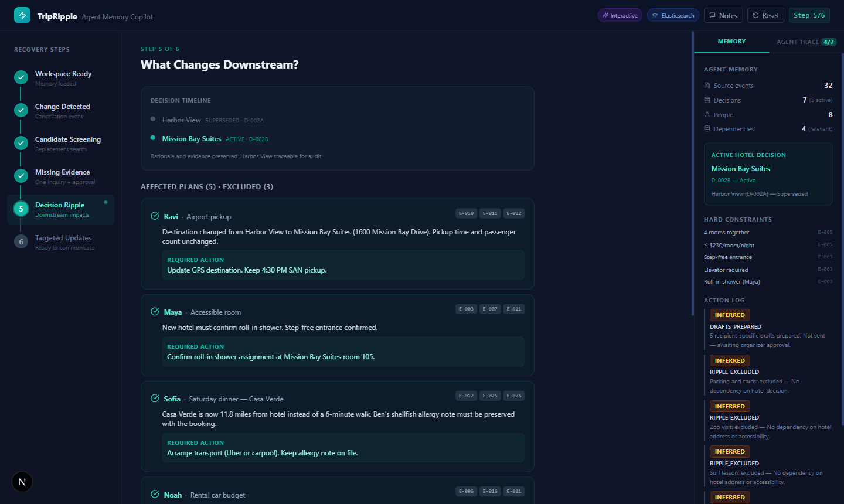
Task: Switch to the Memory tab
Action: coord(731,42)
